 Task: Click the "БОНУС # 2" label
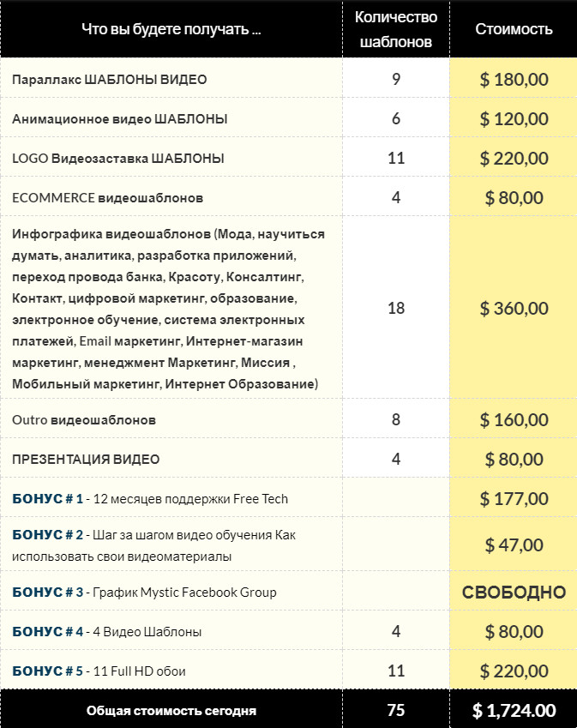tap(48, 535)
